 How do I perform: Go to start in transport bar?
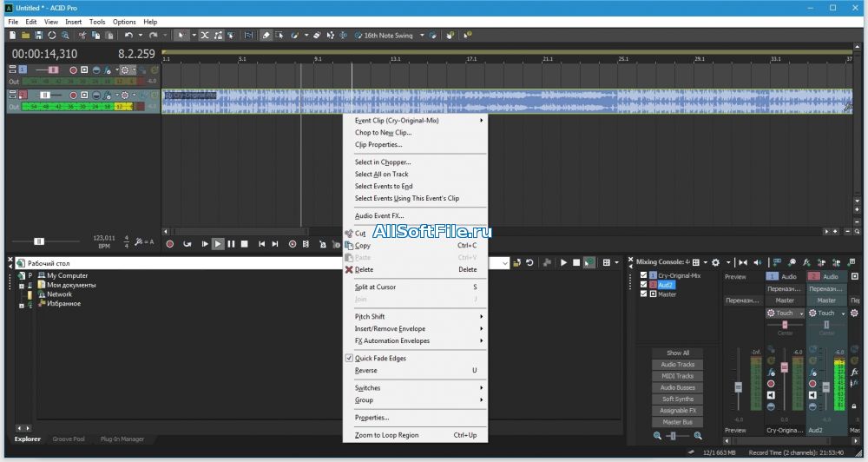click(261, 244)
